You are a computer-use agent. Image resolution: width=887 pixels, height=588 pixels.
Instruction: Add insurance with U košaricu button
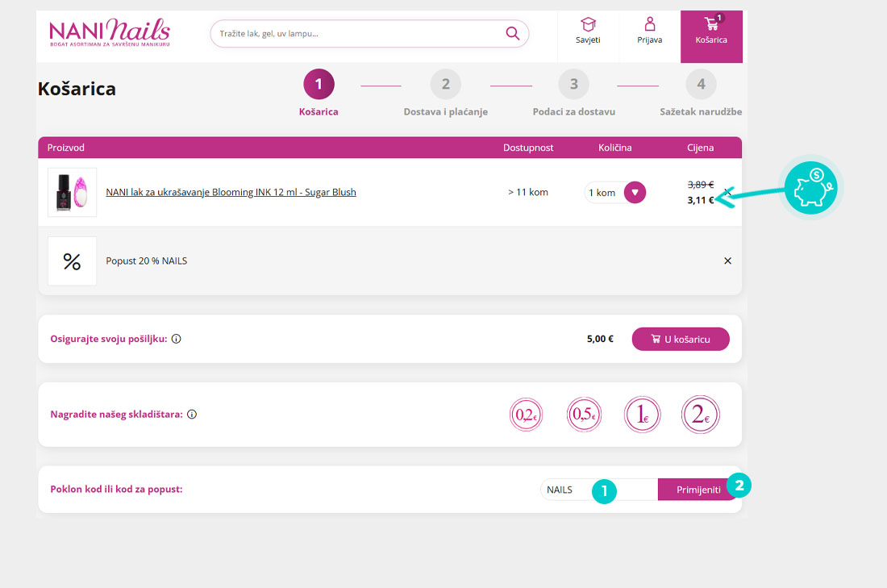pyautogui.click(x=680, y=340)
